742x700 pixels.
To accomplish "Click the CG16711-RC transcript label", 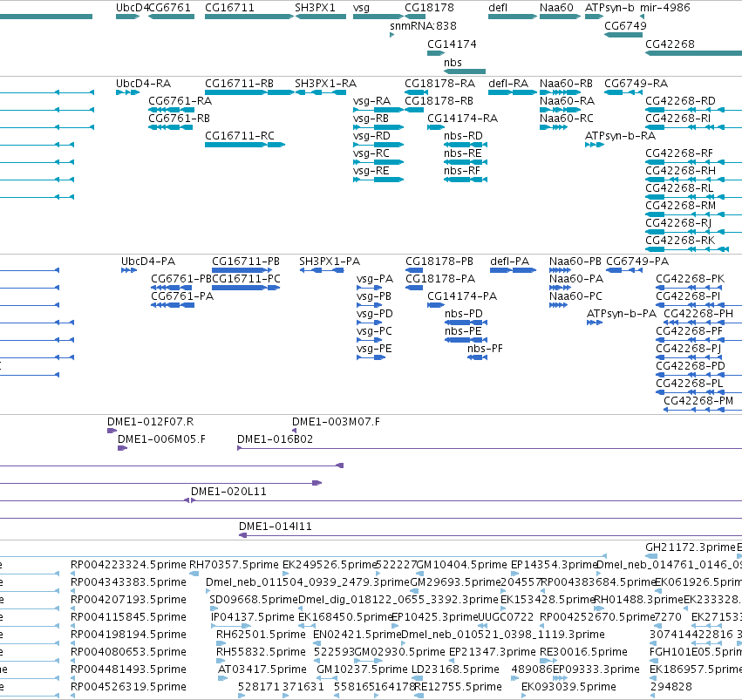I will click(240, 136).
